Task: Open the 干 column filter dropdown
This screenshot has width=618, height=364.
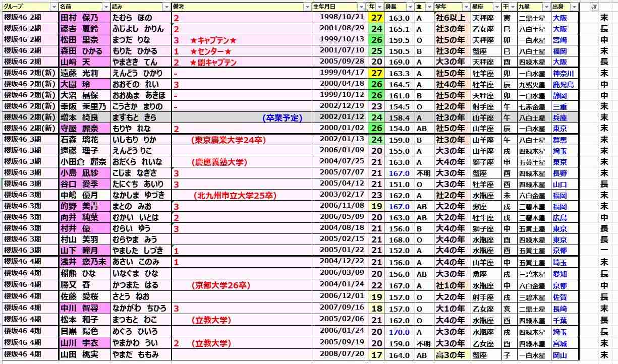Action: coord(513,7)
